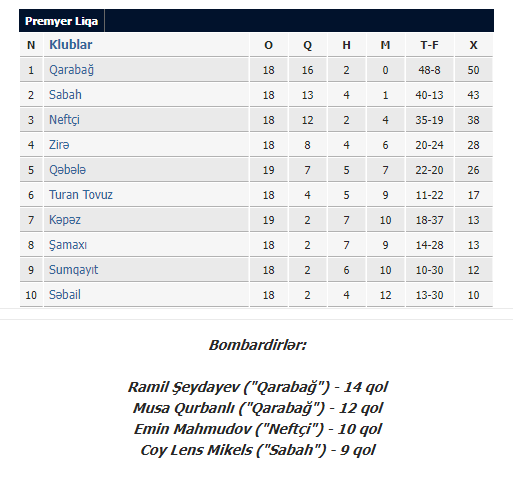Select the Kəpəz club link
Screen dimensions: 513x497
[x=65, y=220]
